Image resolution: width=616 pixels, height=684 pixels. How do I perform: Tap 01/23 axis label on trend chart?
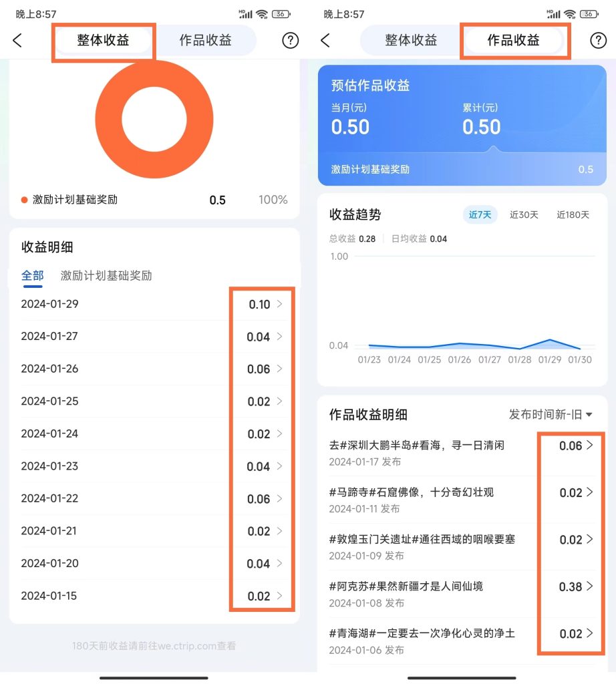point(369,360)
